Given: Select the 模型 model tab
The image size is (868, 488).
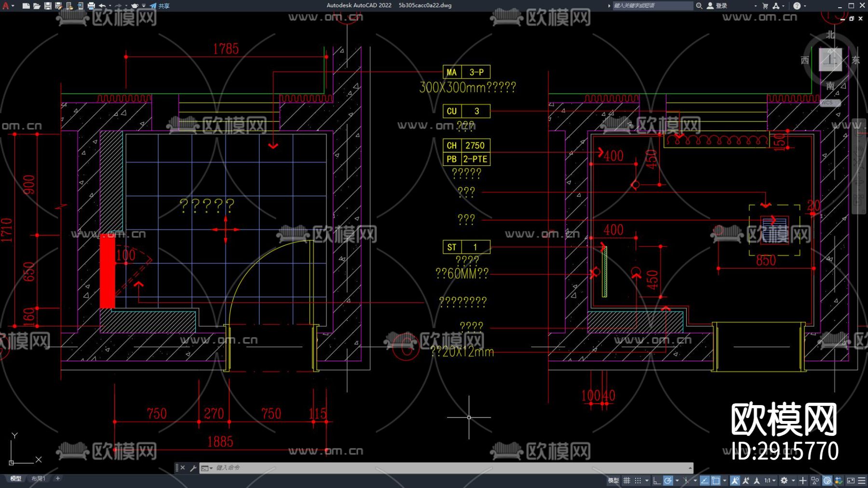Looking at the screenshot, I should pos(16,478).
